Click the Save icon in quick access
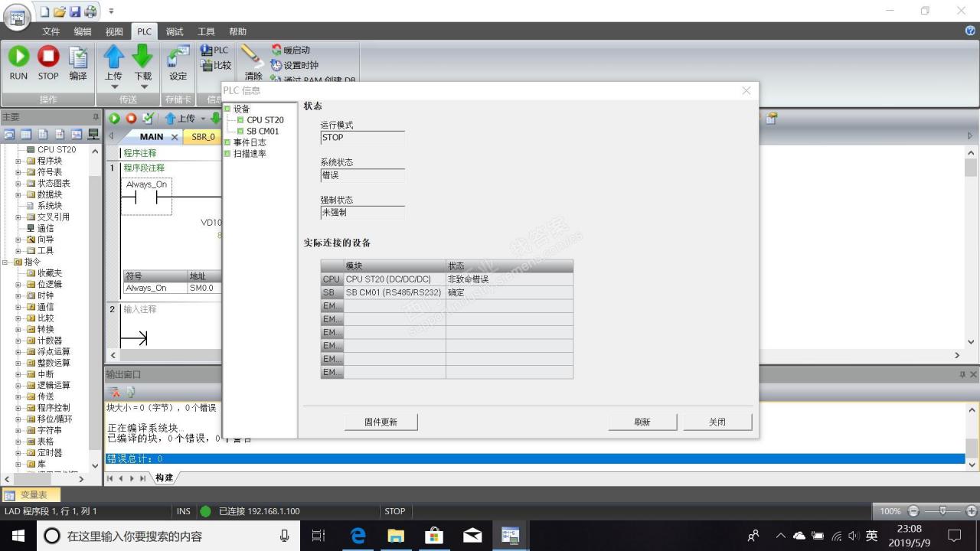 75,11
